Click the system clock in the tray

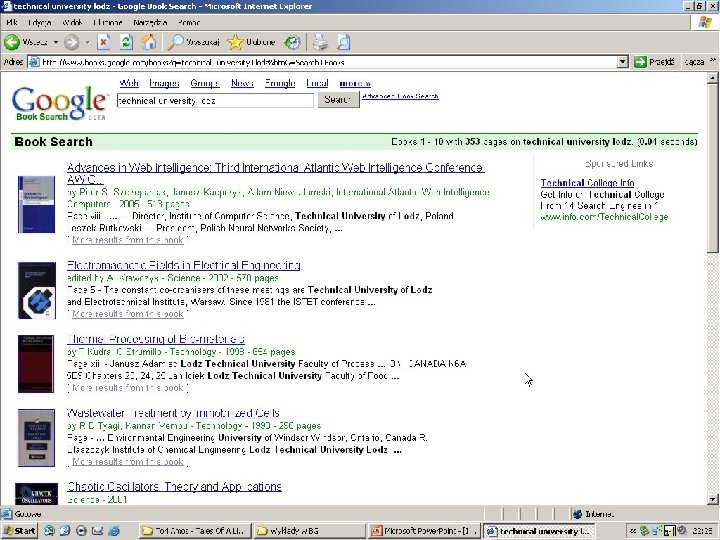[703, 531]
